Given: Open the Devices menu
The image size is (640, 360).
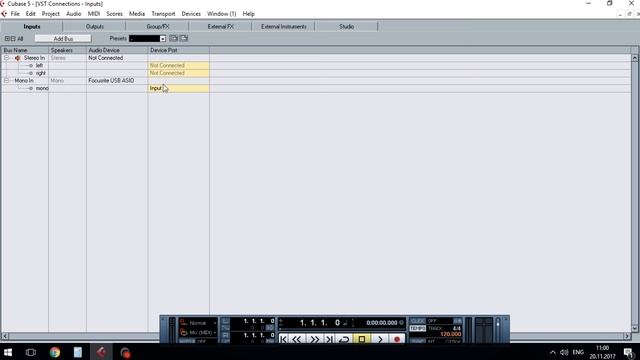Looking at the screenshot, I should (191, 14).
